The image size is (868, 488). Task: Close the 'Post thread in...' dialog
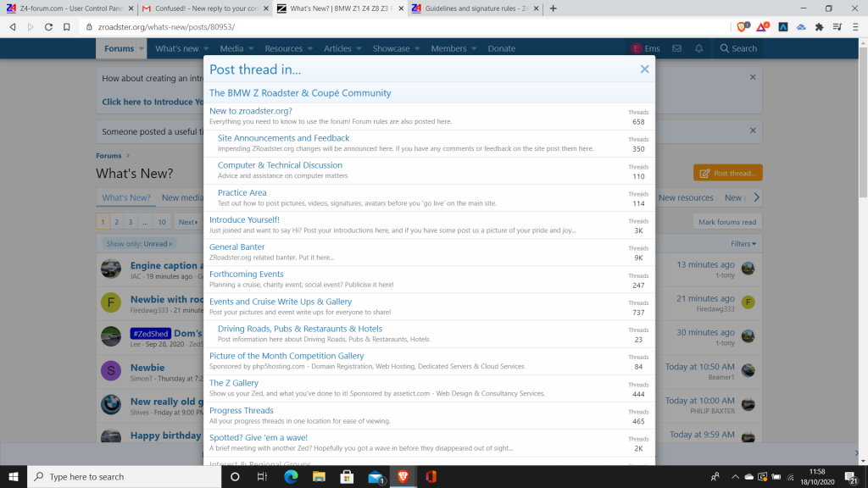coord(644,69)
